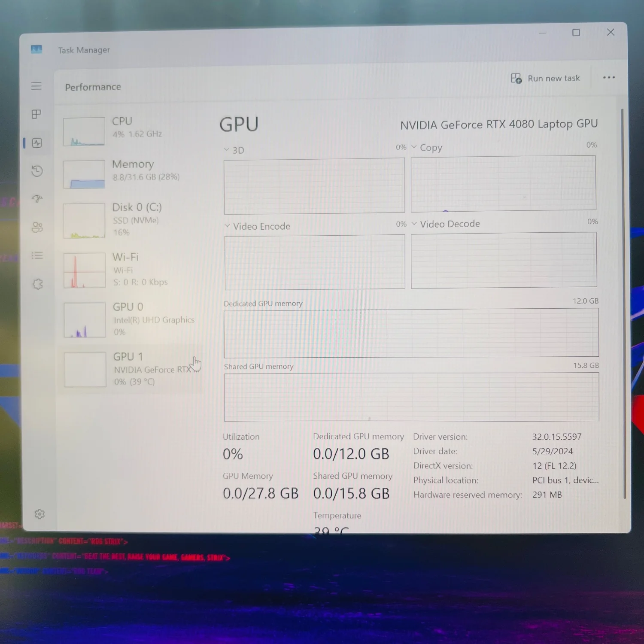Open the Users page icon
Image resolution: width=644 pixels, height=644 pixels.
pos(38,227)
